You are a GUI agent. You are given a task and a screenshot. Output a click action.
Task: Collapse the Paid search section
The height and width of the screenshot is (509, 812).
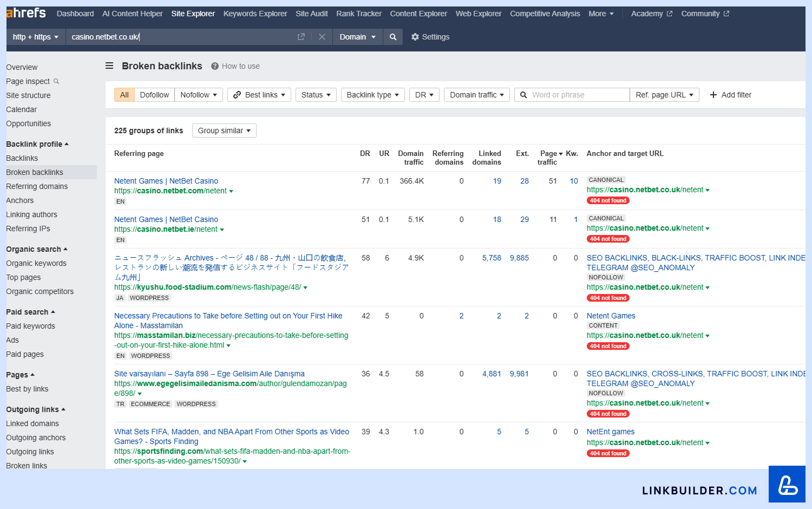coord(30,312)
